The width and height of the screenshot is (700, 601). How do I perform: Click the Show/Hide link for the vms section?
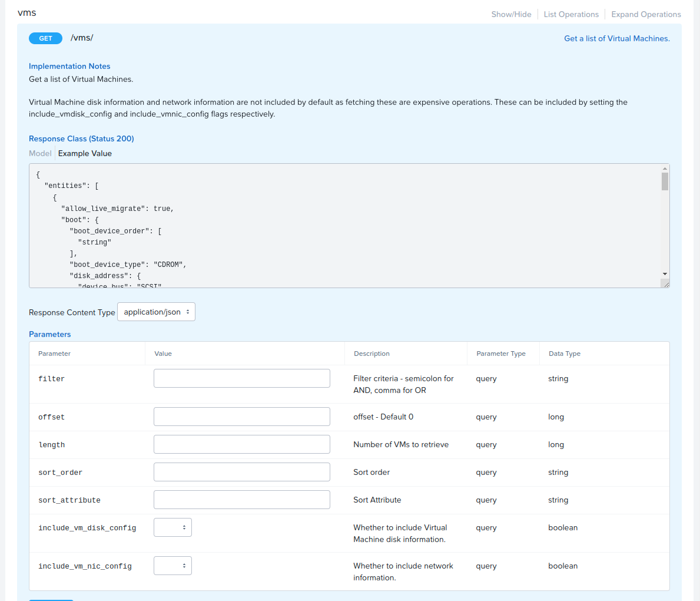(510, 14)
